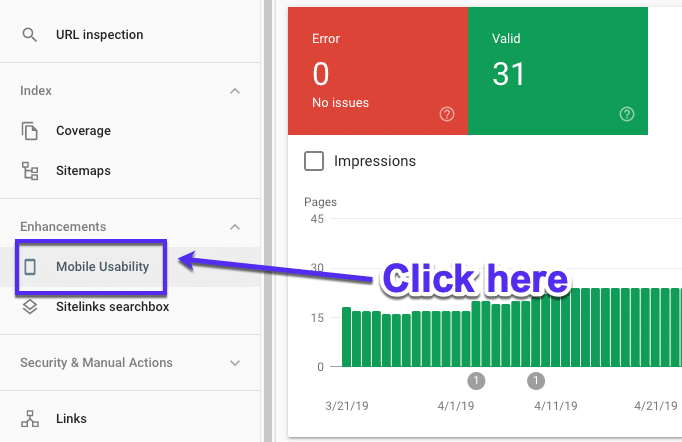Click the URL inspection magnifier icon

[30, 35]
